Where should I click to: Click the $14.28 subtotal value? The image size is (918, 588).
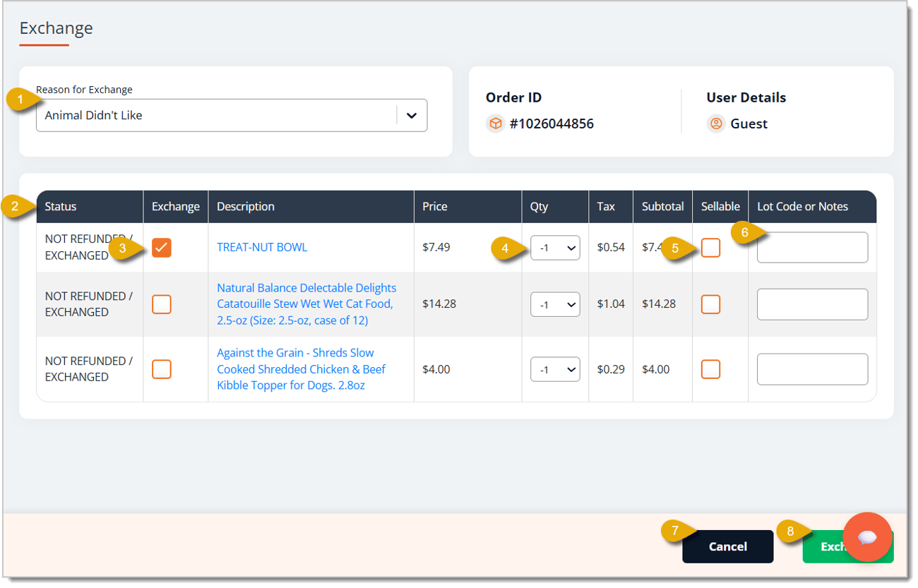coord(659,304)
